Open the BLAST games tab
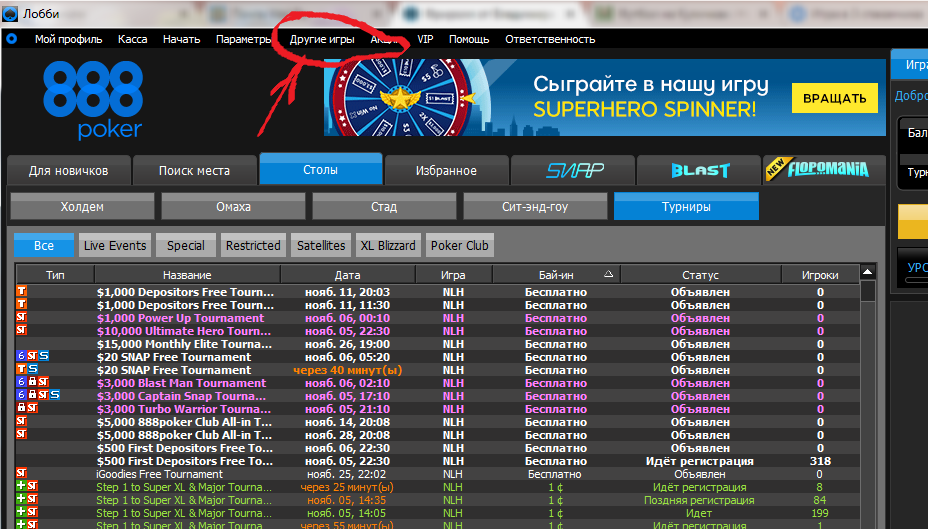The image size is (928, 529). 700,170
